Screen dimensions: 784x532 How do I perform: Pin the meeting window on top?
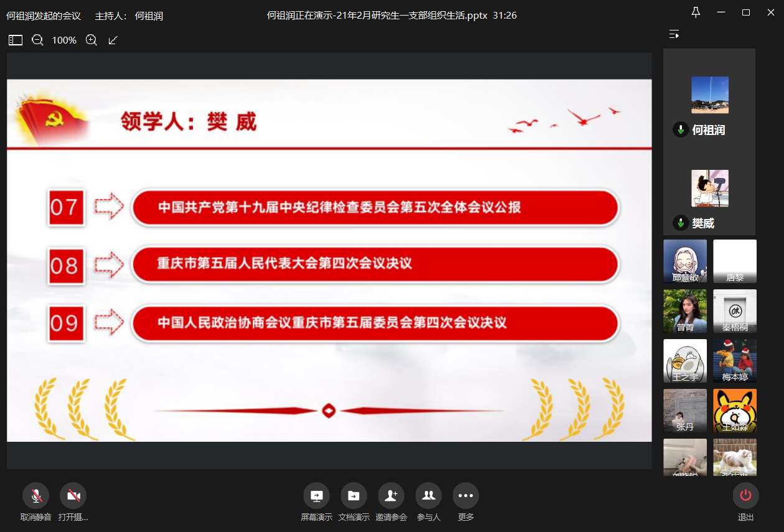[x=696, y=12]
